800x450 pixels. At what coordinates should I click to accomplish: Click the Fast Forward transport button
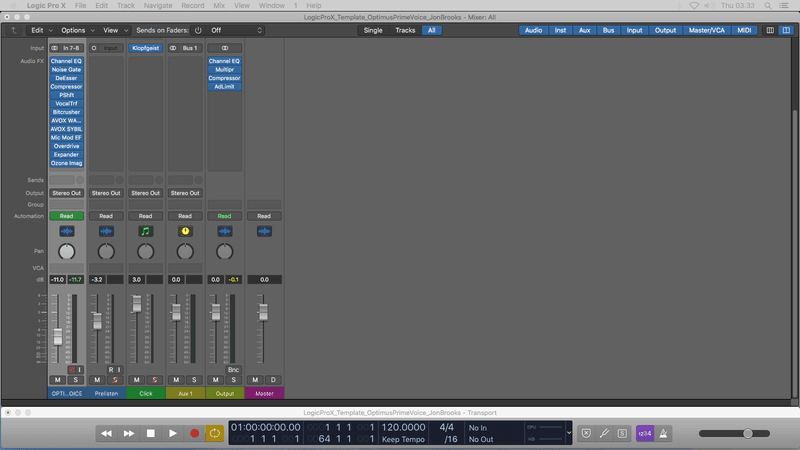pyautogui.click(x=129, y=433)
